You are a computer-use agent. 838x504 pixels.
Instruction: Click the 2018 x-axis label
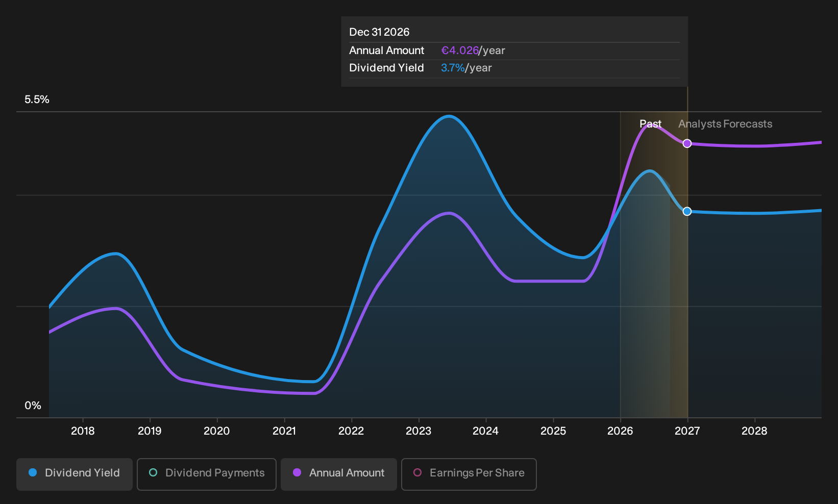click(83, 431)
